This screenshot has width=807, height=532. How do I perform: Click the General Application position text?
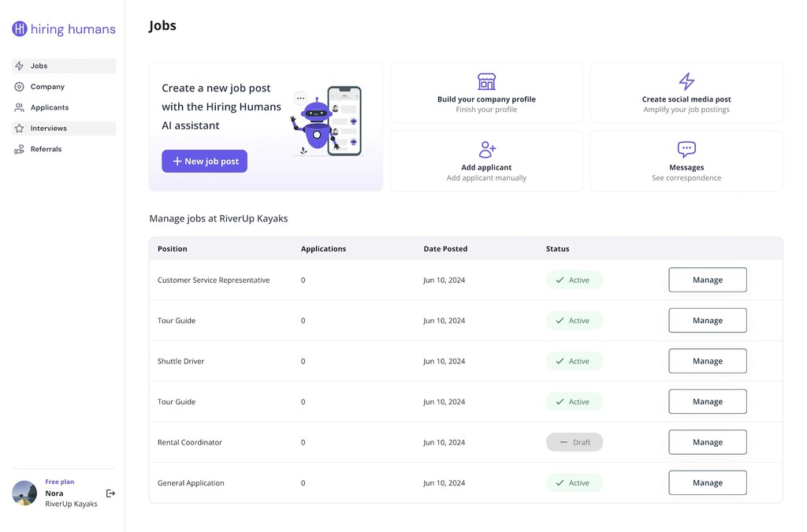pyautogui.click(x=191, y=482)
